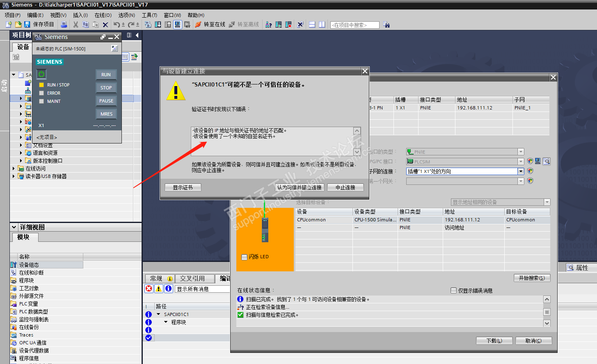Click 显示证书 button
The height and width of the screenshot is (364, 597).
[x=183, y=187]
